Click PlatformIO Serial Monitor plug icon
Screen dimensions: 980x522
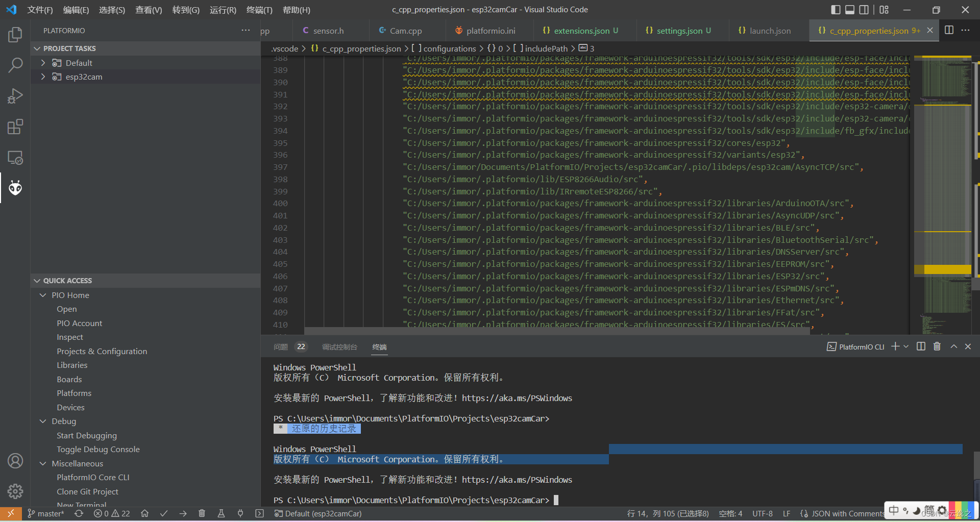tap(240, 513)
